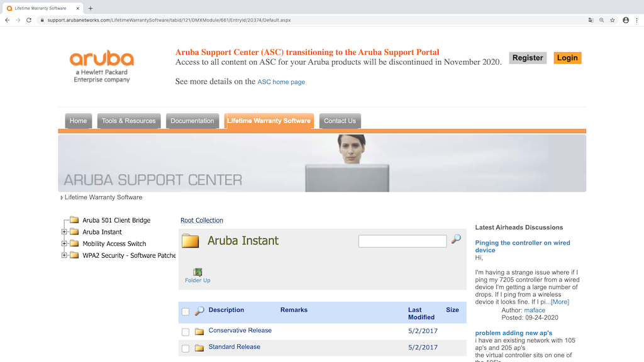Click the search magnifier icon beside search box
The height and width of the screenshot is (362, 644).
point(456,239)
